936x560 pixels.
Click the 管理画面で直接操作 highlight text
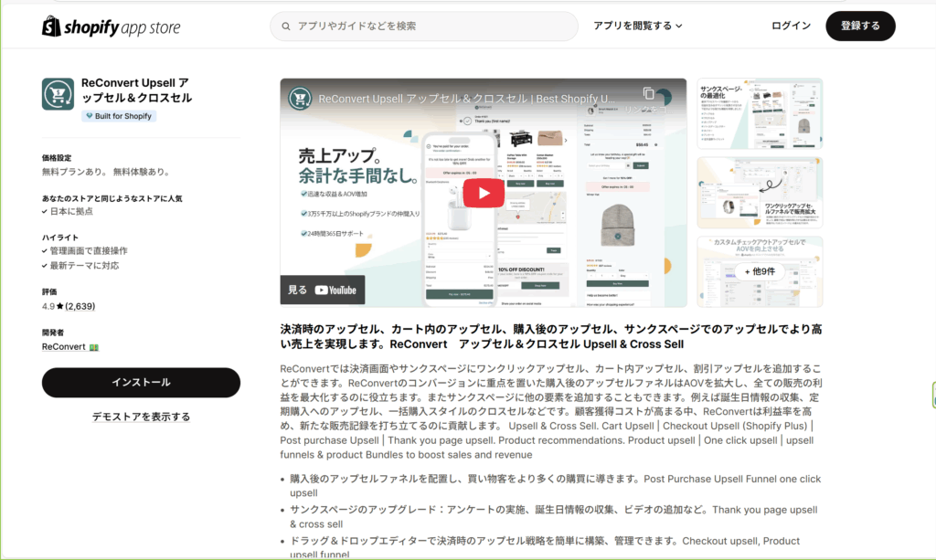point(89,250)
